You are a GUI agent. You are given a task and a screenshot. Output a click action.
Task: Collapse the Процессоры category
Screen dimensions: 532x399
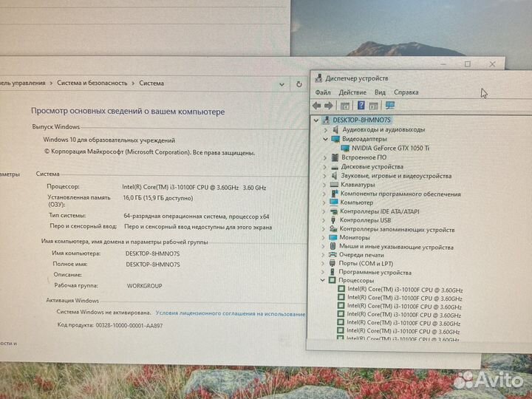(x=324, y=281)
